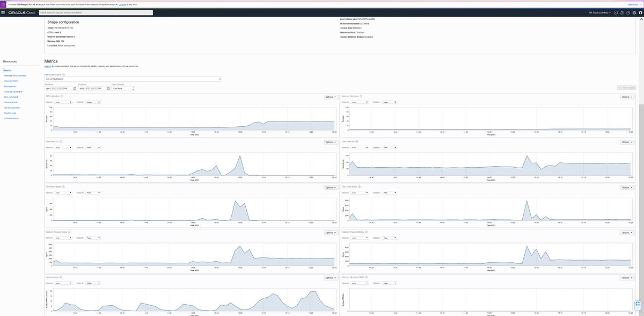Screen dimensions: 644x316
Task: Open the announcements bell icon
Action: (x=621, y=12)
